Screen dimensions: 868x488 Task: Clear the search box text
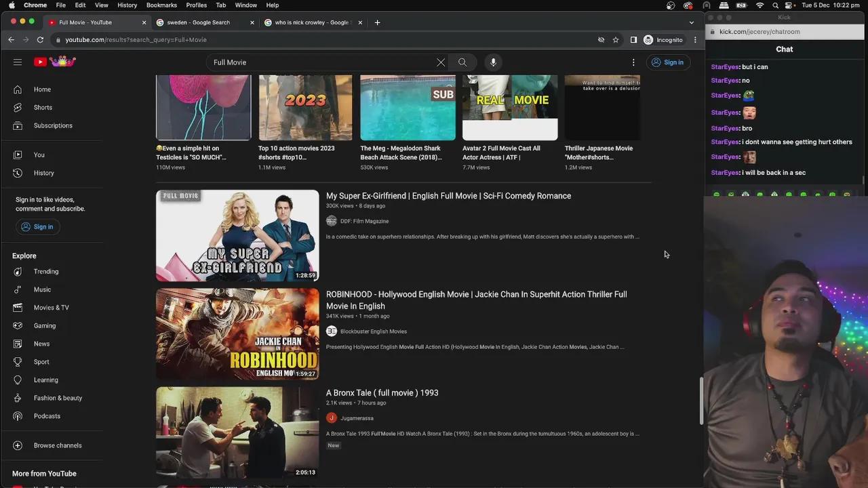click(x=441, y=62)
